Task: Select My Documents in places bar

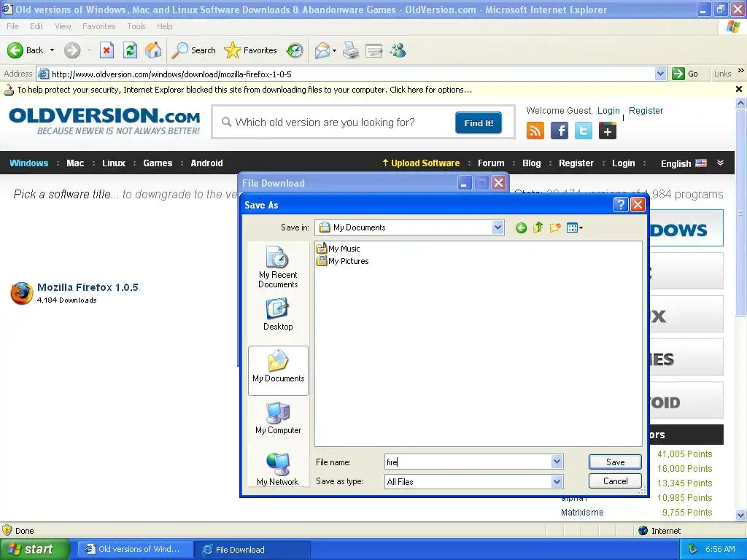Action: pyautogui.click(x=278, y=370)
